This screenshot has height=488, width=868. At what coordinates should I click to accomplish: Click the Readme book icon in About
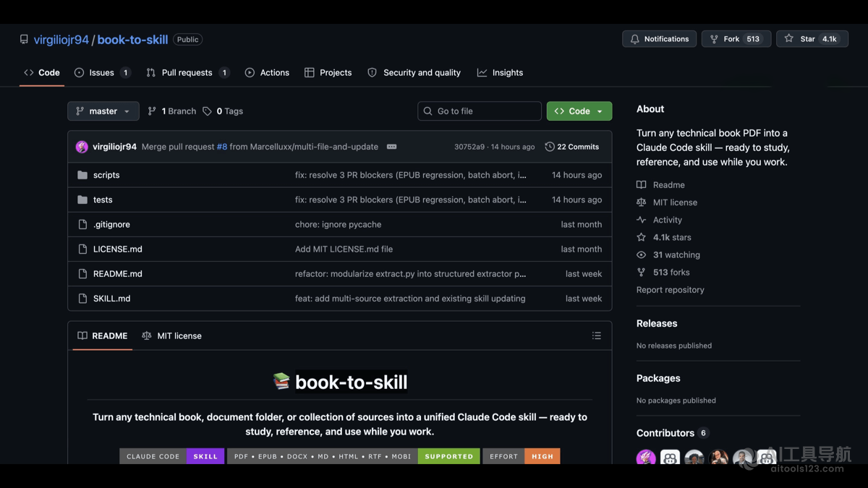pos(641,185)
